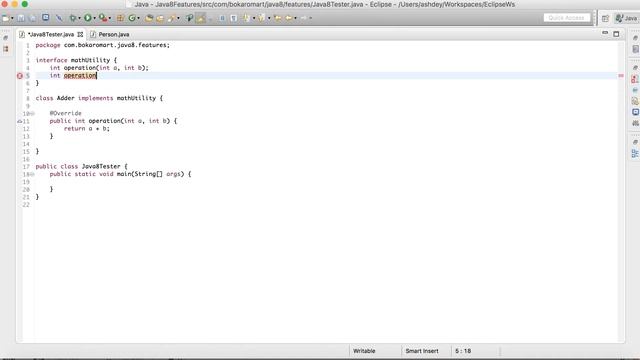Expand the Previous Annotation dropdown arrow
Image resolution: width=640 pixels, height=360 pixels.
click(x=269, y=18)
